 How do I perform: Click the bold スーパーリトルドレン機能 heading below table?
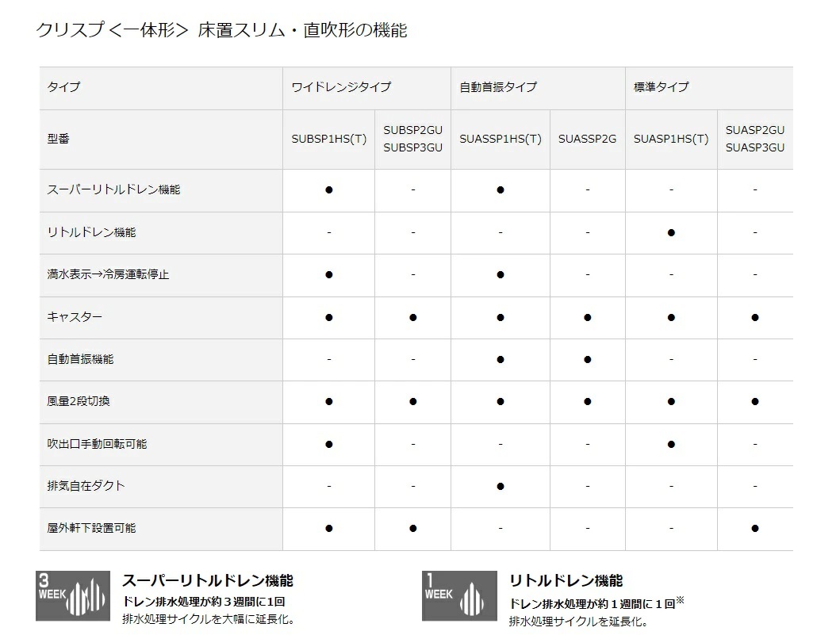pos(208,581)
